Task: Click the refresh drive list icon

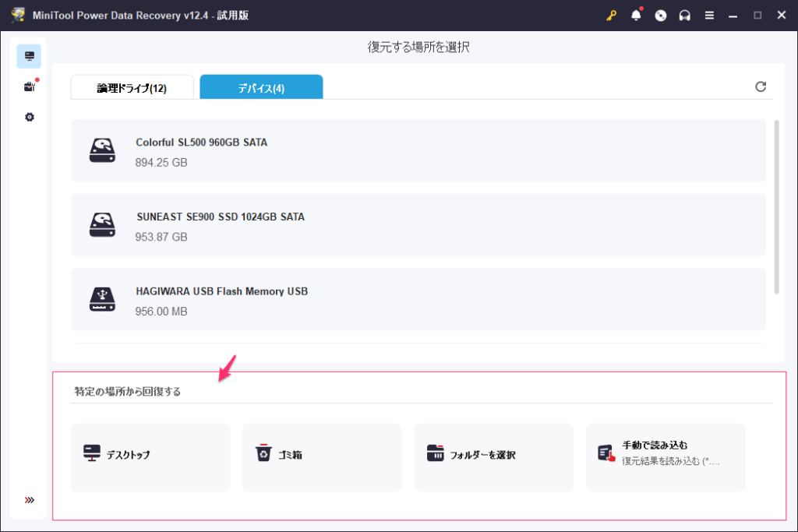Action: (761, 86)
